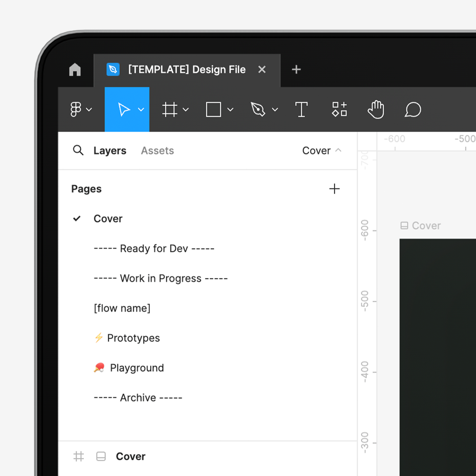476x476 pixels.
Task: Expand the Pen tool options chevron
Action: 275,109
